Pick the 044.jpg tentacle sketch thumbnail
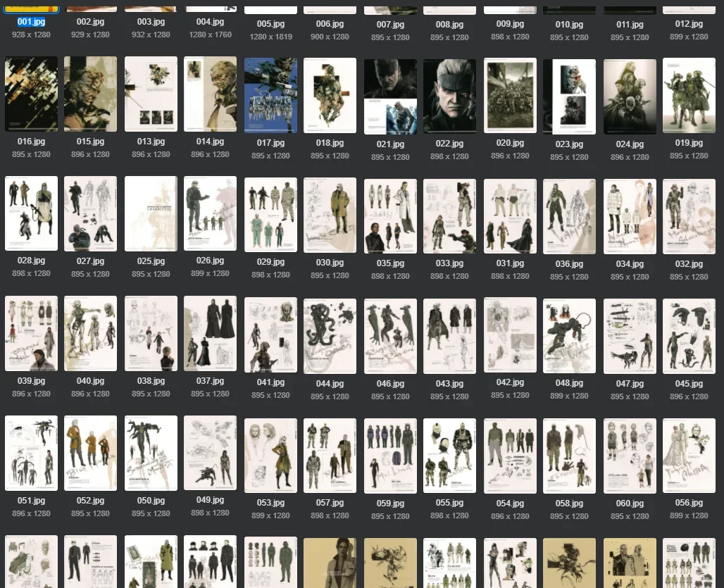724x588 pixels. [330, 336]
